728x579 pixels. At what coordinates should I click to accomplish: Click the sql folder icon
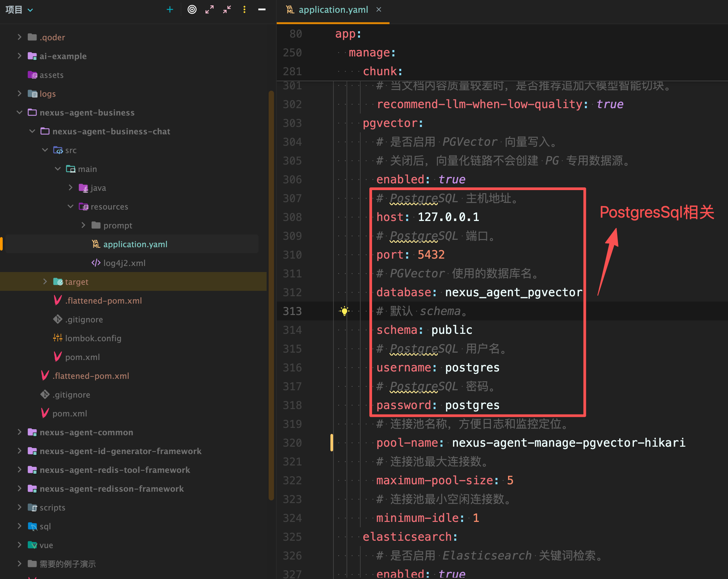click(33, 526)
